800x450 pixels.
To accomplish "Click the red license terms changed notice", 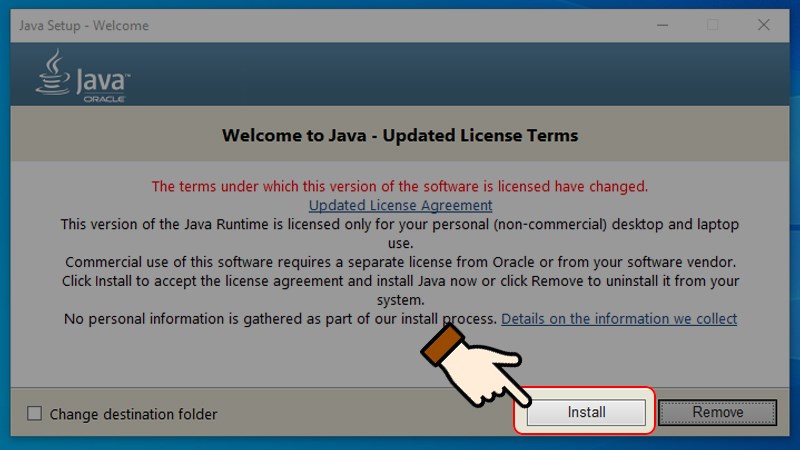I will coord(399,186).
